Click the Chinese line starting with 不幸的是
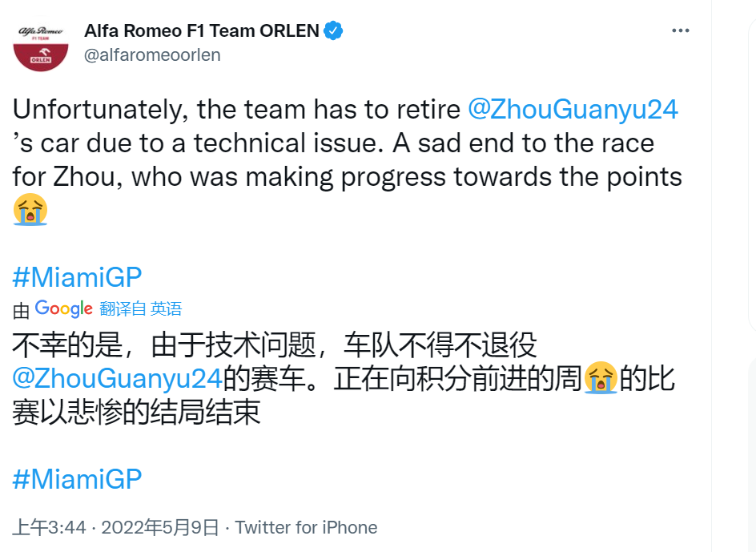 tap(274, 344)
